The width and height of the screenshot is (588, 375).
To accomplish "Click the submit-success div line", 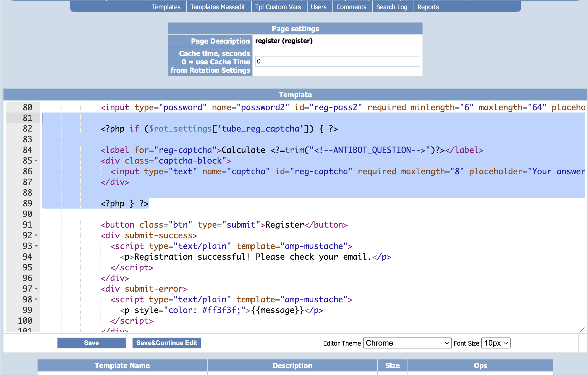I will (x=149, y=235).
